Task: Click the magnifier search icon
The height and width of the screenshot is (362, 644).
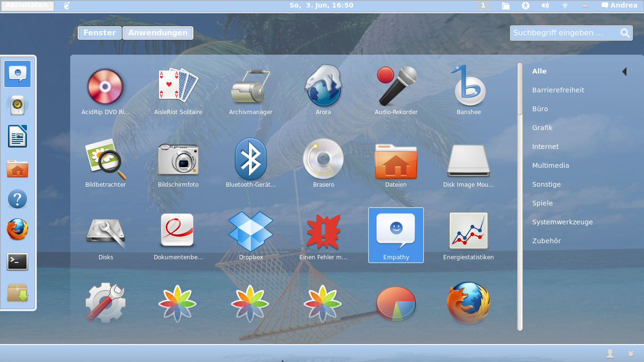Action: 625,33
